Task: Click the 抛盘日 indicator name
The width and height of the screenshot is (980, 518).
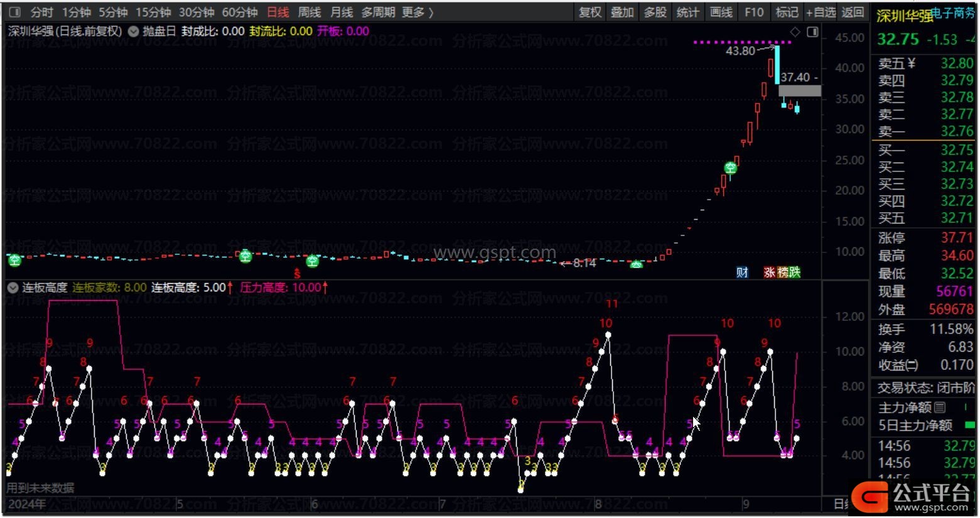Action: 159,31
